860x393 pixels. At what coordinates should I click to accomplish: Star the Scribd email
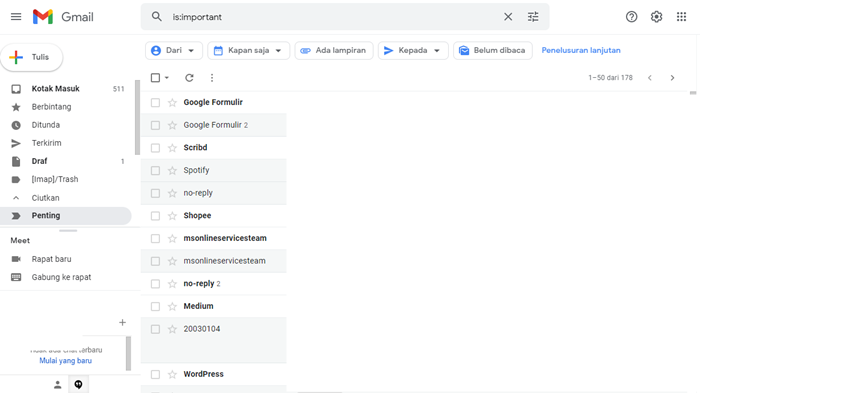[x=172, y=148]
